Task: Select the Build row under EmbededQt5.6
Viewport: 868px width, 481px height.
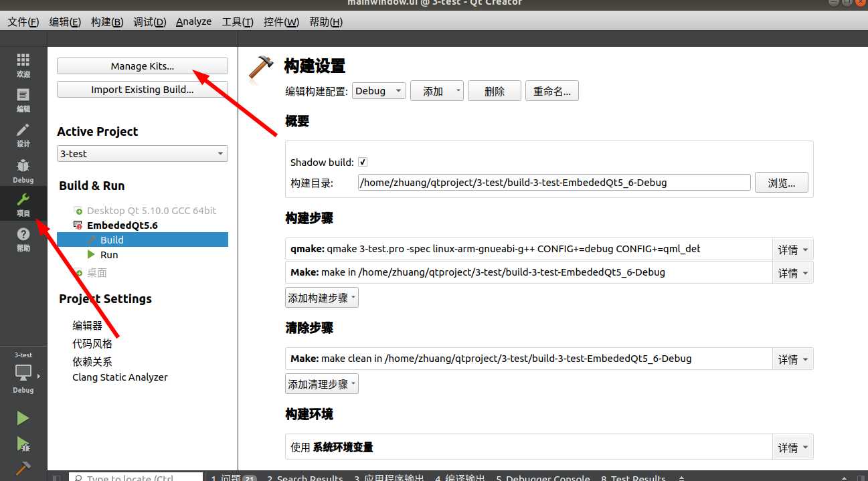Action: click(x=143, y=239)
